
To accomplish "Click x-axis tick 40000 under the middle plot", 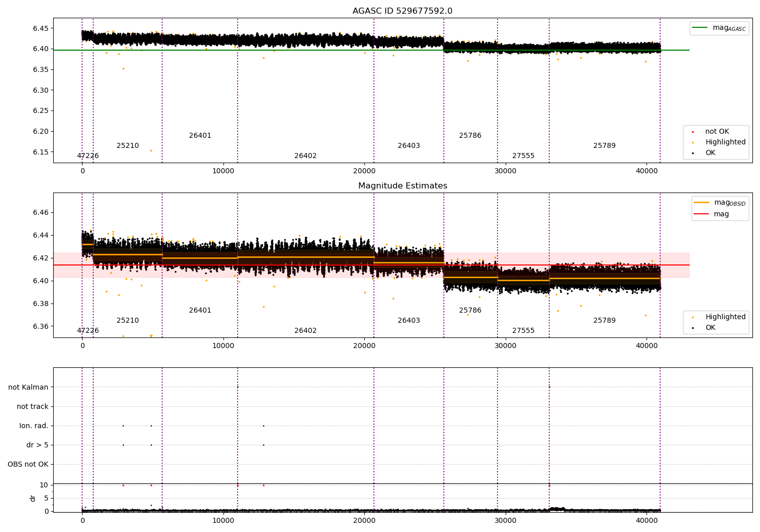I will click(647, 346).
